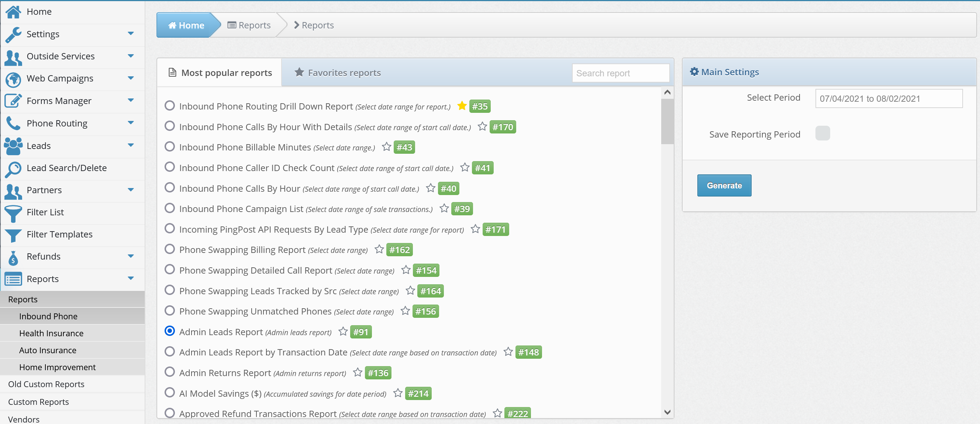Screen dimensions: 980x424
Task: Select the Forms Manager pencil icon
Action: [13, 101]
